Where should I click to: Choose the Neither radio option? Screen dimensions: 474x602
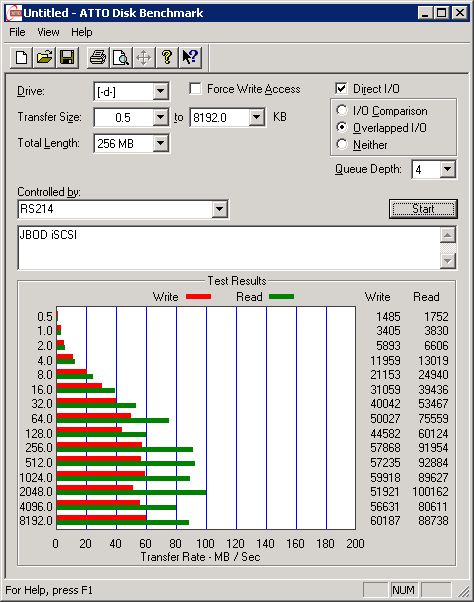341,145
